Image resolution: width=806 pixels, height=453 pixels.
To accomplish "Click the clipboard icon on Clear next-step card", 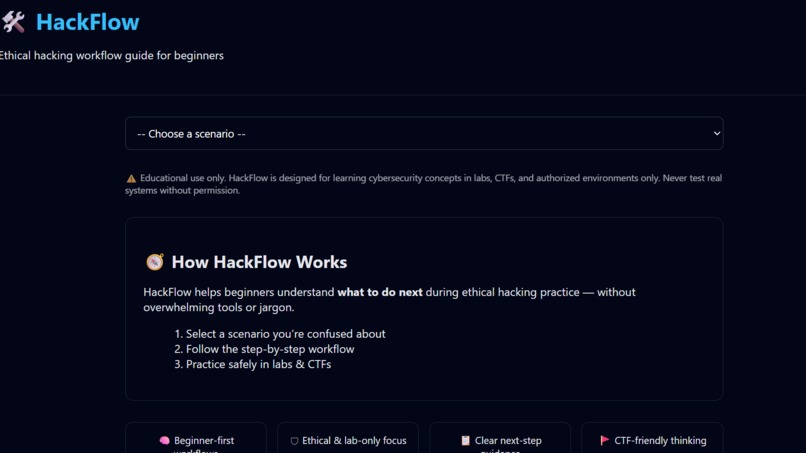I will point(465,441).
